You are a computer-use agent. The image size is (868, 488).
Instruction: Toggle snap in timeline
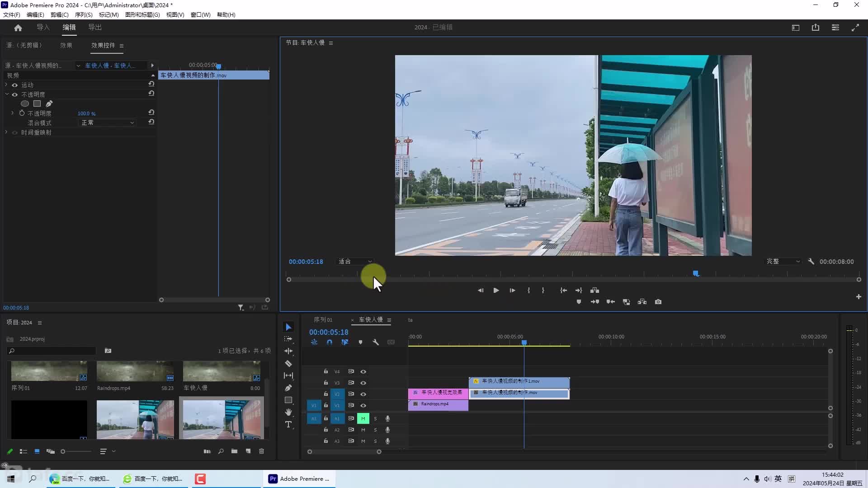point(330,343)
